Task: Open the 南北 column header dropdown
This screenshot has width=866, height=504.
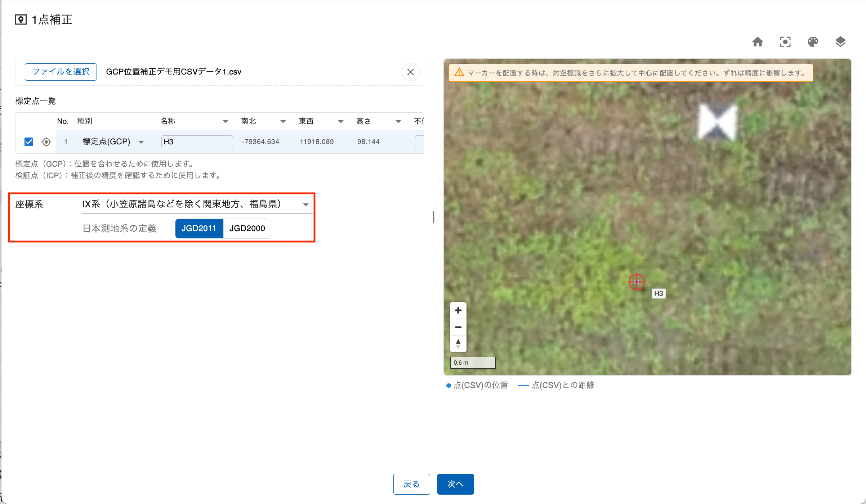Action: (283, 121)
